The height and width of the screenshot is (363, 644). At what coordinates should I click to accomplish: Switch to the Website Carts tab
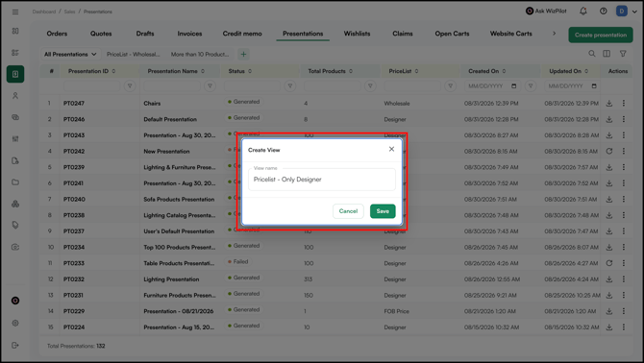(511, 34)
